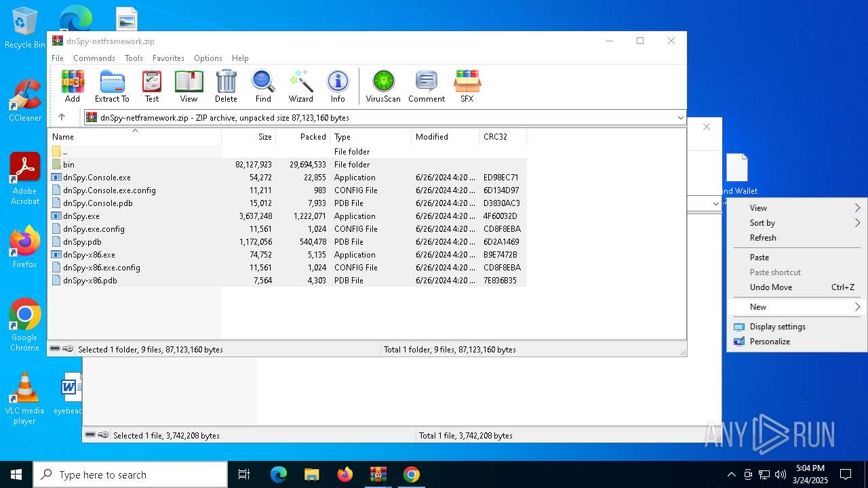868x488 pixels.
Task: Click the Test archive icon
Action: 152,86
